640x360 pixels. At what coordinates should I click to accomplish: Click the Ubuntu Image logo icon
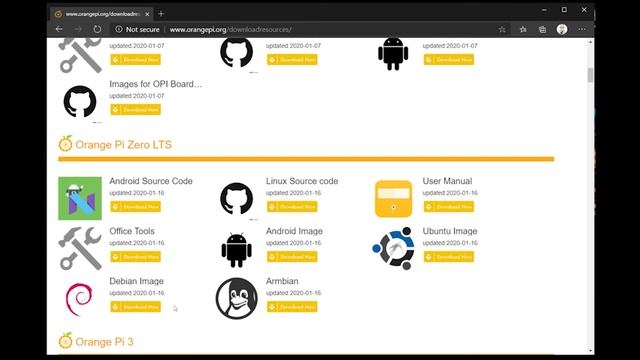(393, 249)
